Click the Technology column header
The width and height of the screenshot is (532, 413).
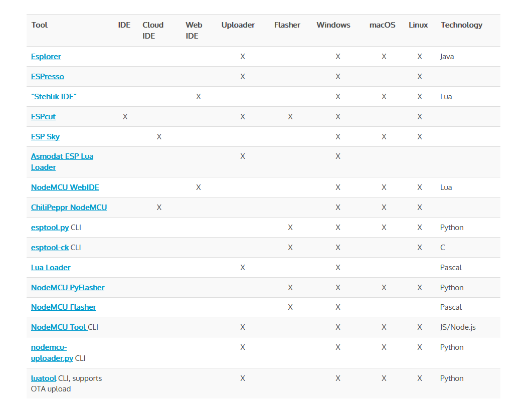pos(461,25)
